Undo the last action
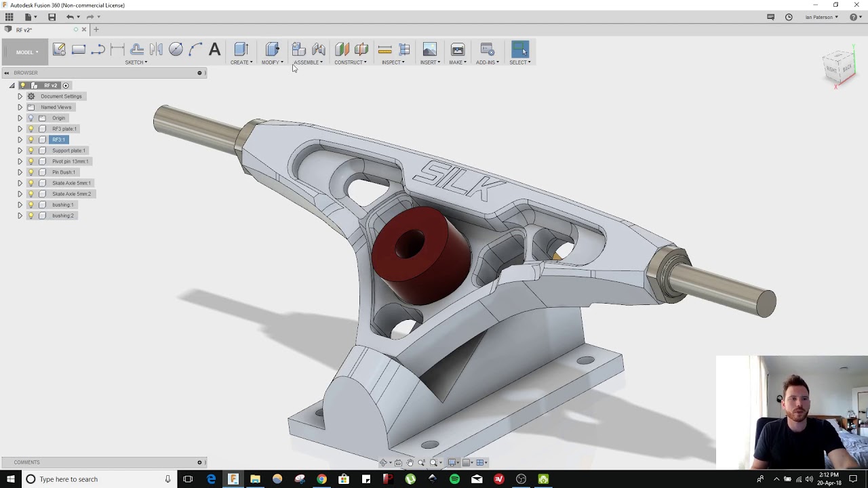This screenshot has width=868, height=488. click(x=70, y=17)
